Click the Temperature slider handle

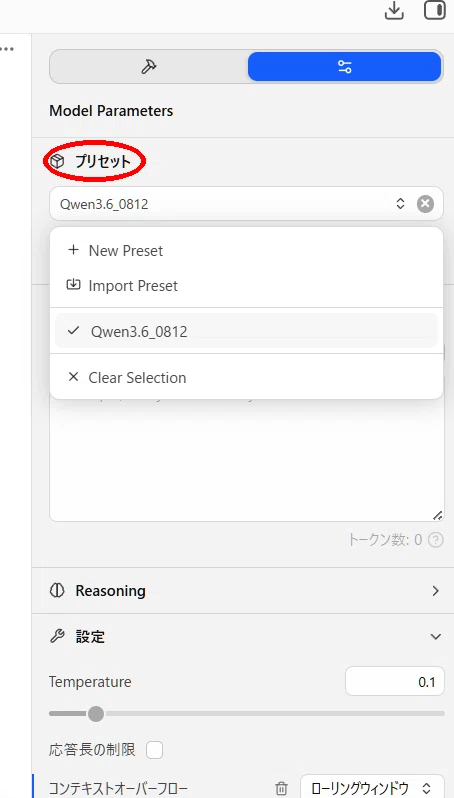click(95, 714)
